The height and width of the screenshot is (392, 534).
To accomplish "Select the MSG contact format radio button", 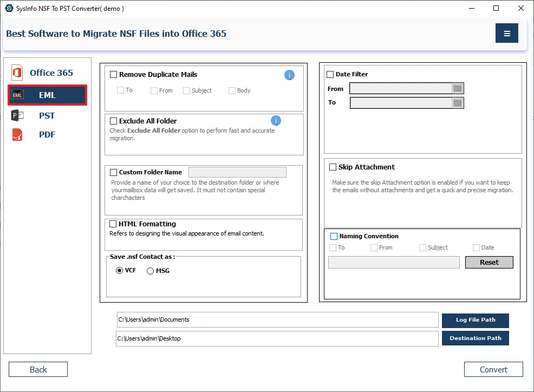I will click(x=151, y=271).
